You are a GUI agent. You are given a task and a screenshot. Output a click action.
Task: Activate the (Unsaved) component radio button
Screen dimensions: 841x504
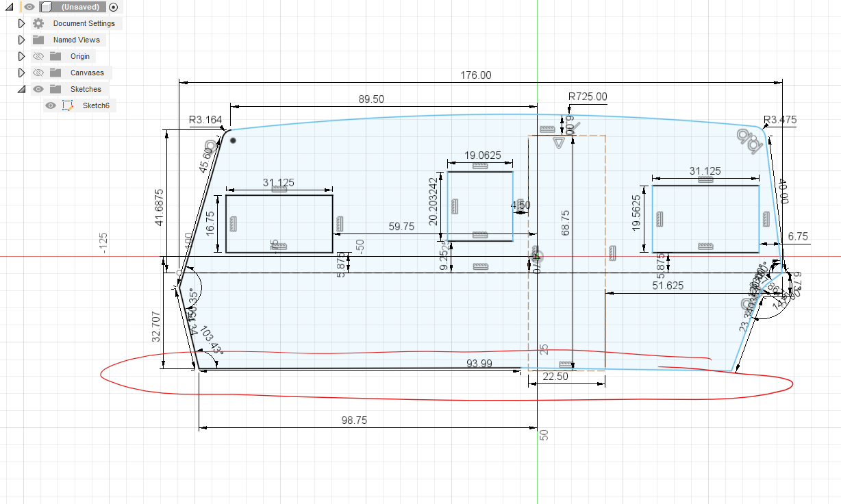[x=114, y=7]
